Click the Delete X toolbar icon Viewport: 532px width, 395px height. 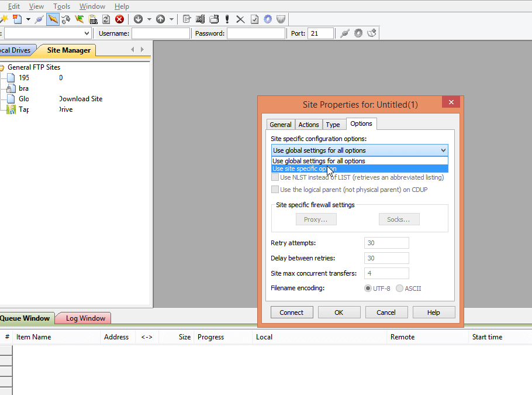(240, 19)
